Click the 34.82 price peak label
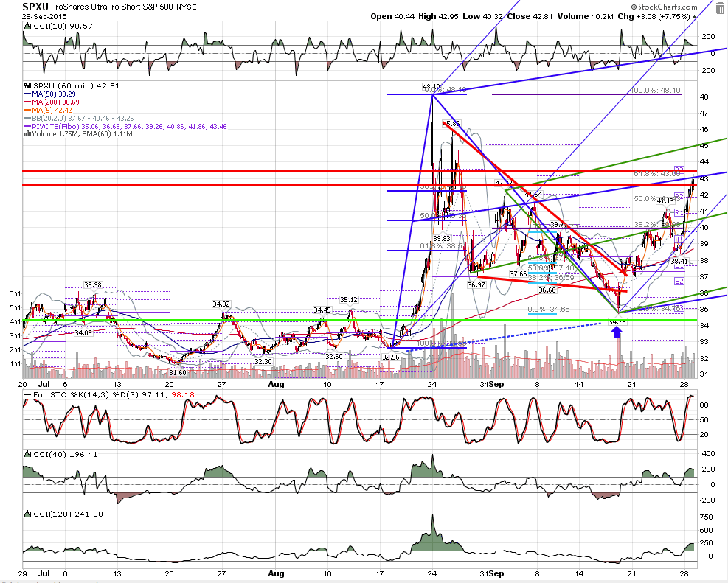The height and width of the screenshot is (583, 728). coord(221,304)
